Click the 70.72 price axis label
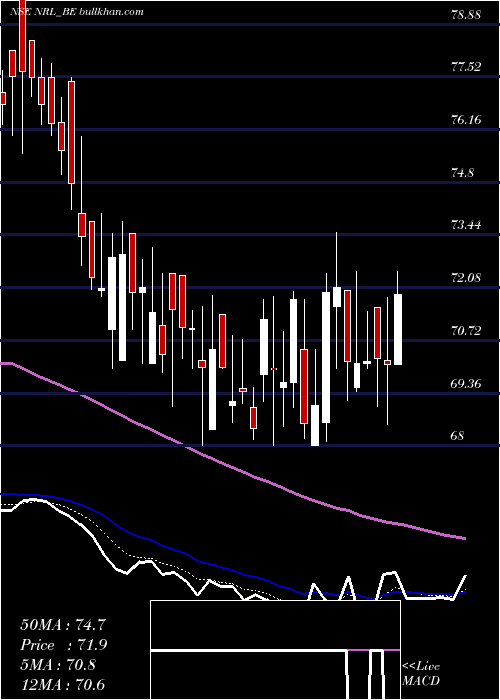This screenshot has width=500, height=700. click(466, 331)
